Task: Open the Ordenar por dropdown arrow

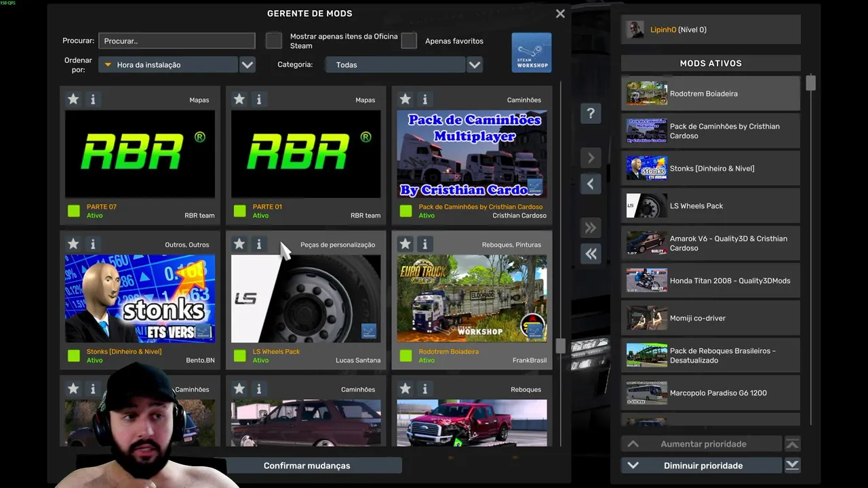Action: [248, 65]
